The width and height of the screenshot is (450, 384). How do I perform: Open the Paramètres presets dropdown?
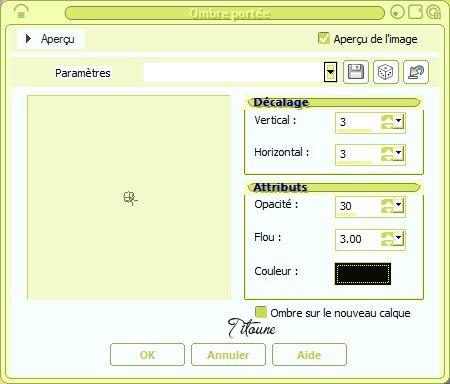click(330, 72)
